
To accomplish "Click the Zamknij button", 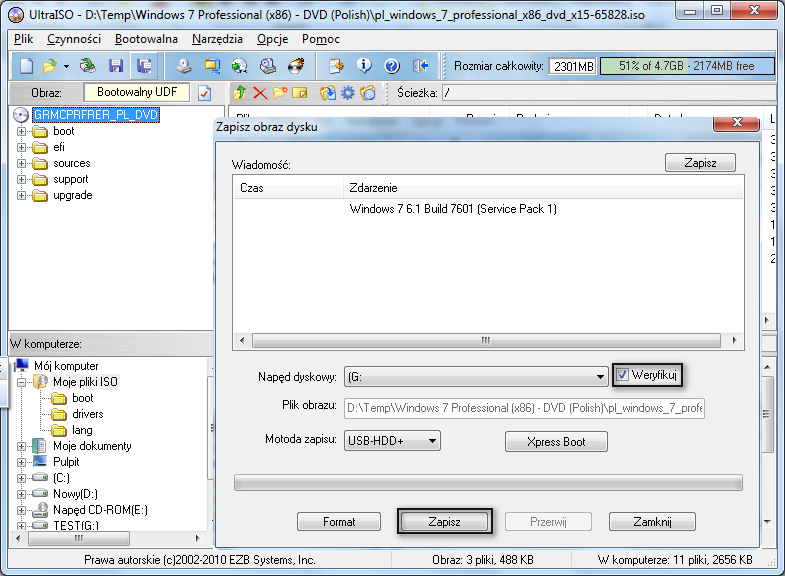I will (x=652, y=522).
